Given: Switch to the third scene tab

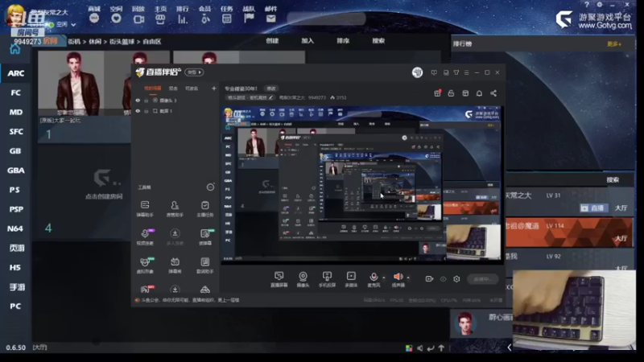Looking at the screenshot, I should 192,88.
